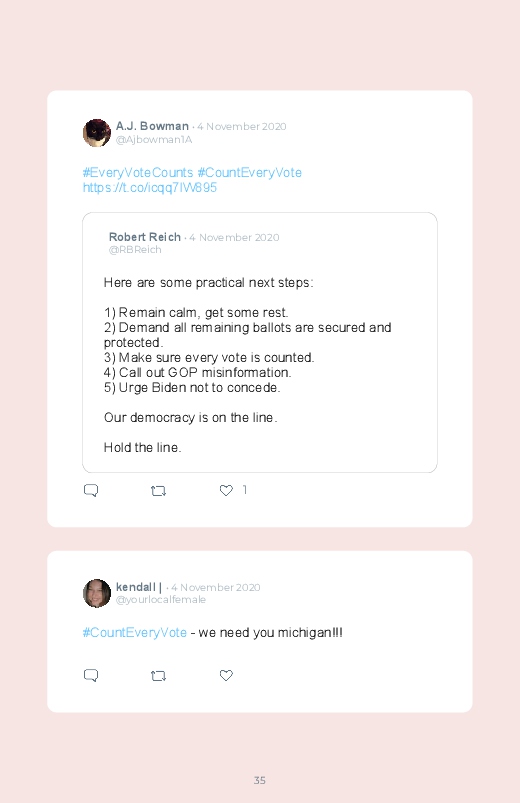Like A.J. Bowman's tweet with heart icon

point(226,490)
